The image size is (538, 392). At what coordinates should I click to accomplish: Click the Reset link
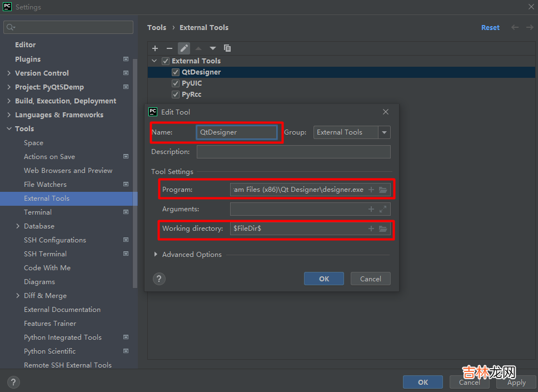pyautogui.click(x=490, y=27)
